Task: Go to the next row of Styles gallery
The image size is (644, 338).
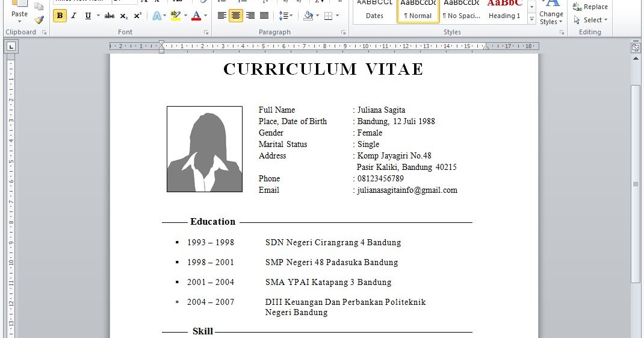Action: 531,7
